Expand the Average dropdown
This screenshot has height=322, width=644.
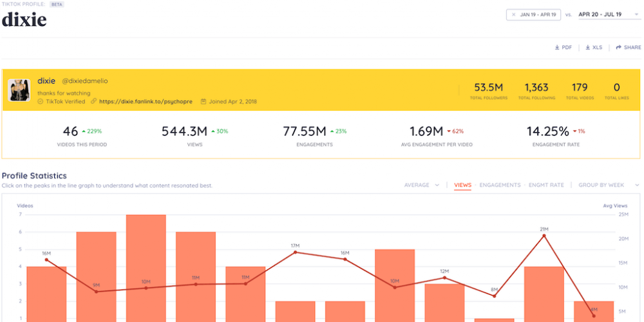click(x=422, y=185)
